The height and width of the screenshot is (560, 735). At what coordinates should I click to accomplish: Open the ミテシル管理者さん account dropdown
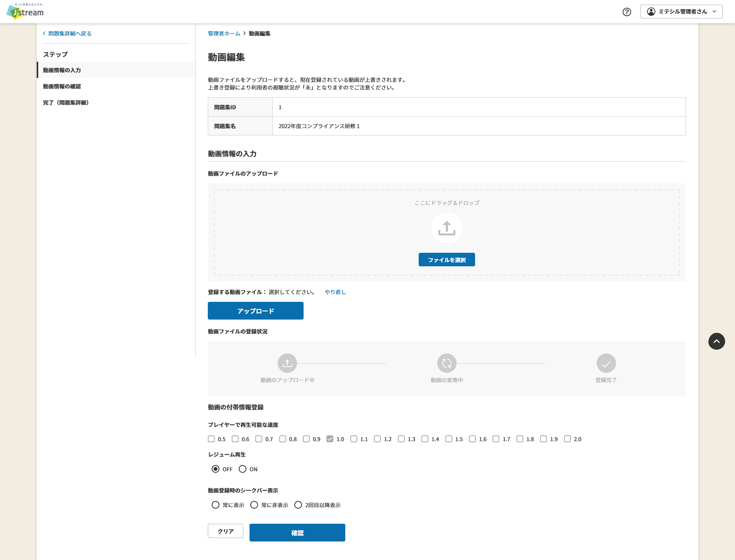681,12
